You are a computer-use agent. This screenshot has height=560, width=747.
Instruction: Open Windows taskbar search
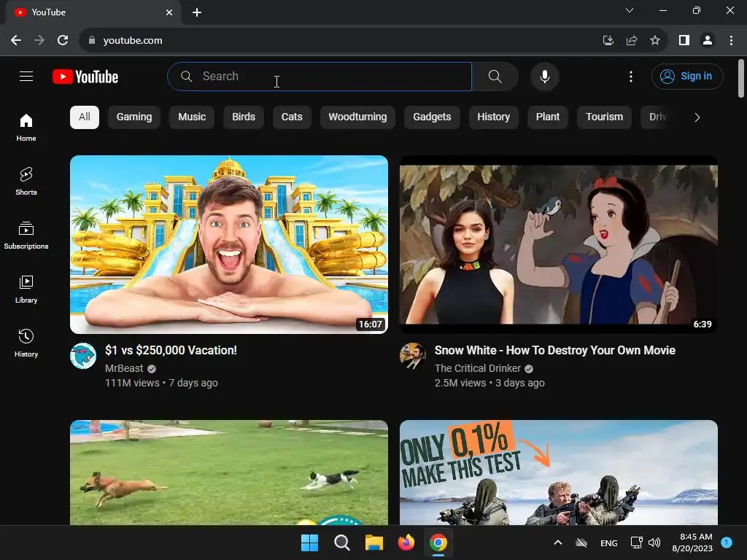[x=342, y=542]
